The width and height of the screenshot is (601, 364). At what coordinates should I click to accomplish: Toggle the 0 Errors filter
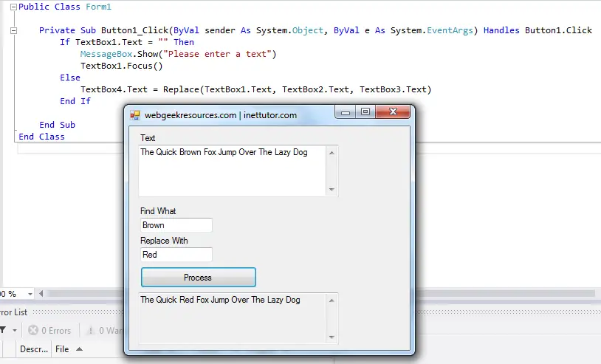point(49,331)
